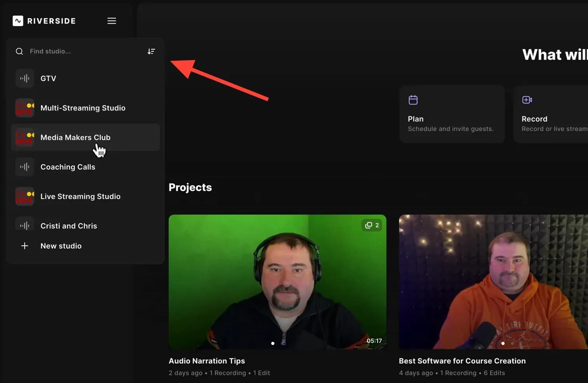Click the Live Streaming Studio thumbnail icon
The height and width of the screenshot is (383, 588).
click(24, 196)
